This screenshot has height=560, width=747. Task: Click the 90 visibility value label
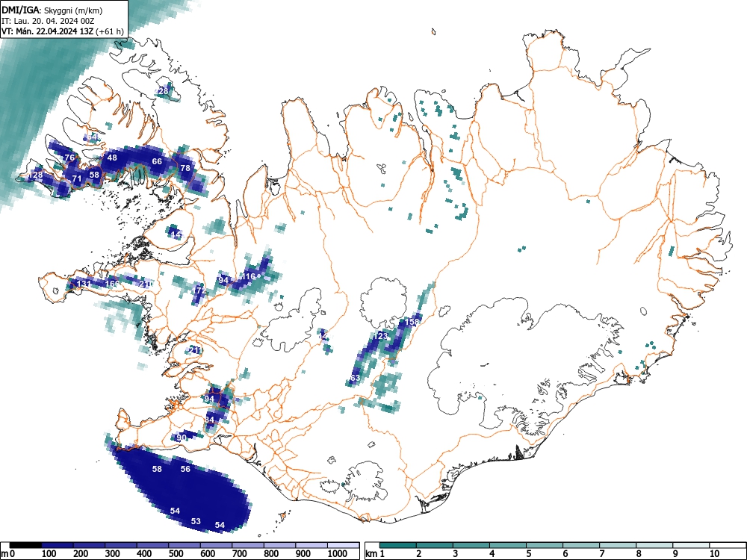click(182, 438)
